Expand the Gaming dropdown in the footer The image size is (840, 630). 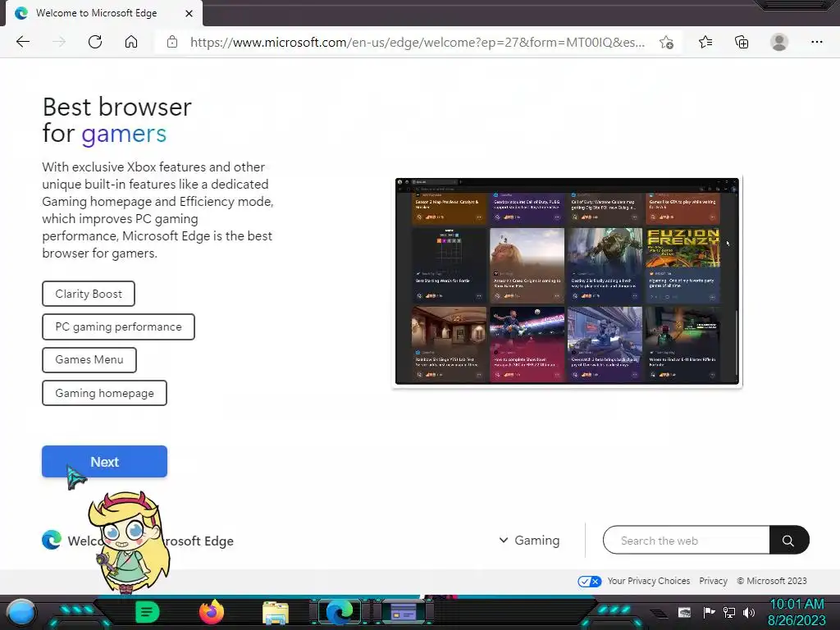pyautogui.click(x=529, y=541)
